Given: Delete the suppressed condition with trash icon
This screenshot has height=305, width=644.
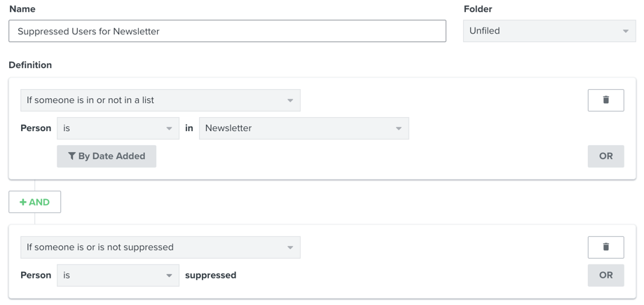Looking at the screenshot, I should coord(605,247).
